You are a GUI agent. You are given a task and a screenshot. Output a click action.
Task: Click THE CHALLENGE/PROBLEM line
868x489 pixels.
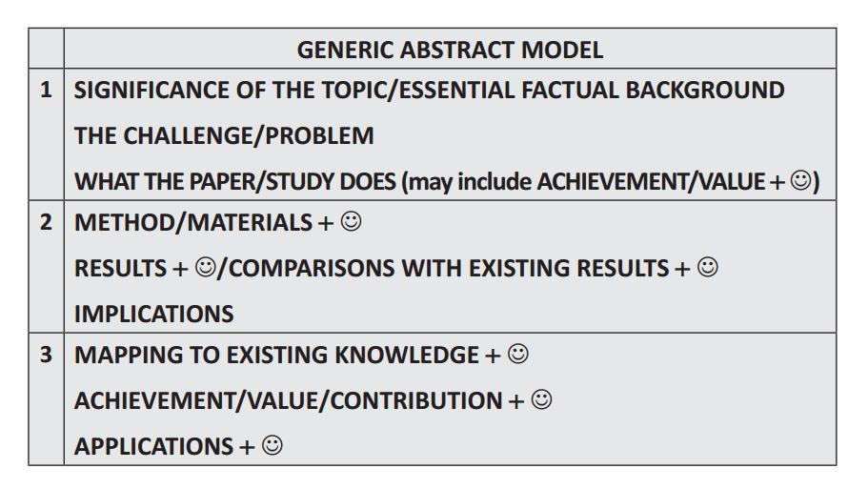click(x=224, y=135)
